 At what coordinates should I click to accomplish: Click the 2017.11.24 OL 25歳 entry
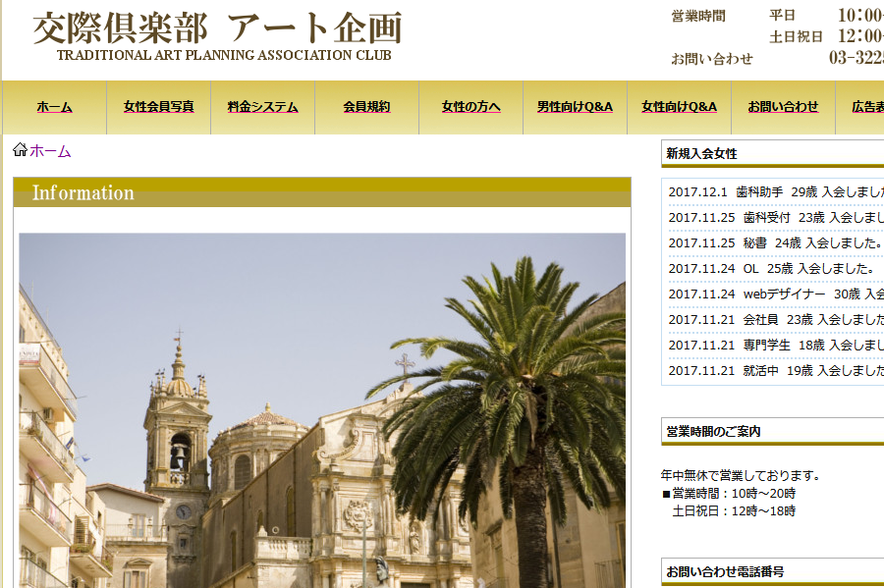click(x=771, y=269)
